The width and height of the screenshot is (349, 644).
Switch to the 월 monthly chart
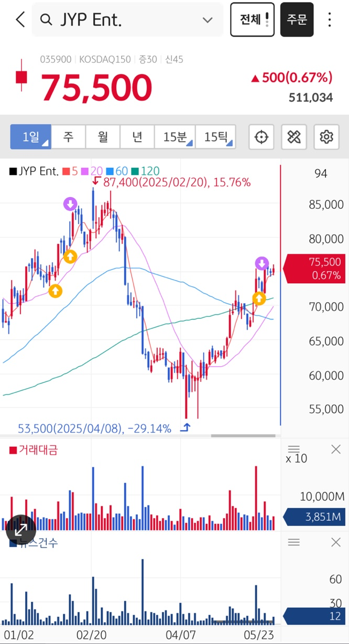coord(103,137)
